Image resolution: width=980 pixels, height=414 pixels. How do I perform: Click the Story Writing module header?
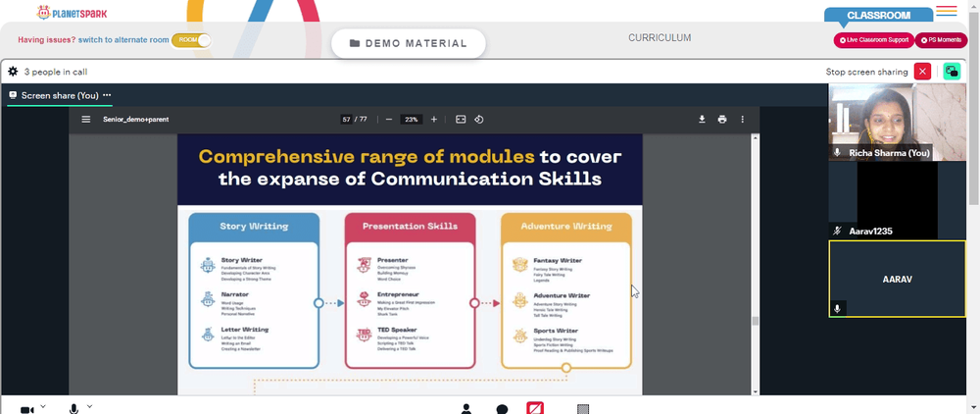[x=254, y=227]
